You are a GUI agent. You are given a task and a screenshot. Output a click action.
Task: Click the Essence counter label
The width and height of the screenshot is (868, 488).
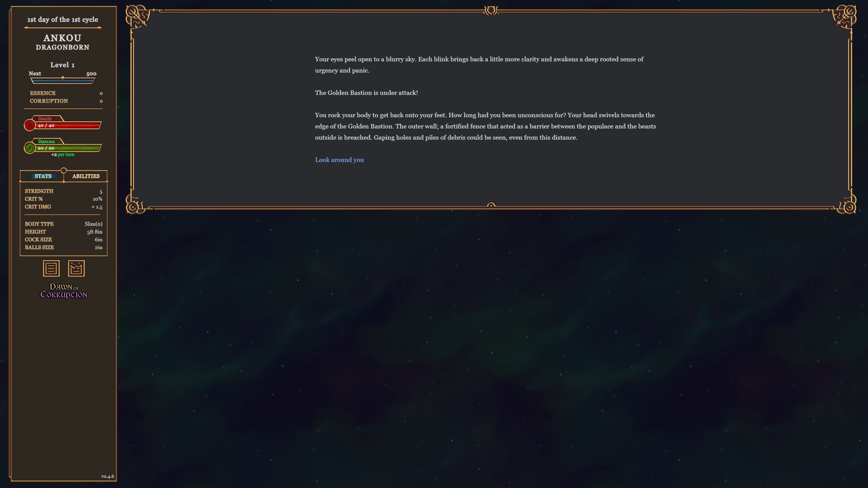coord(43,93)
